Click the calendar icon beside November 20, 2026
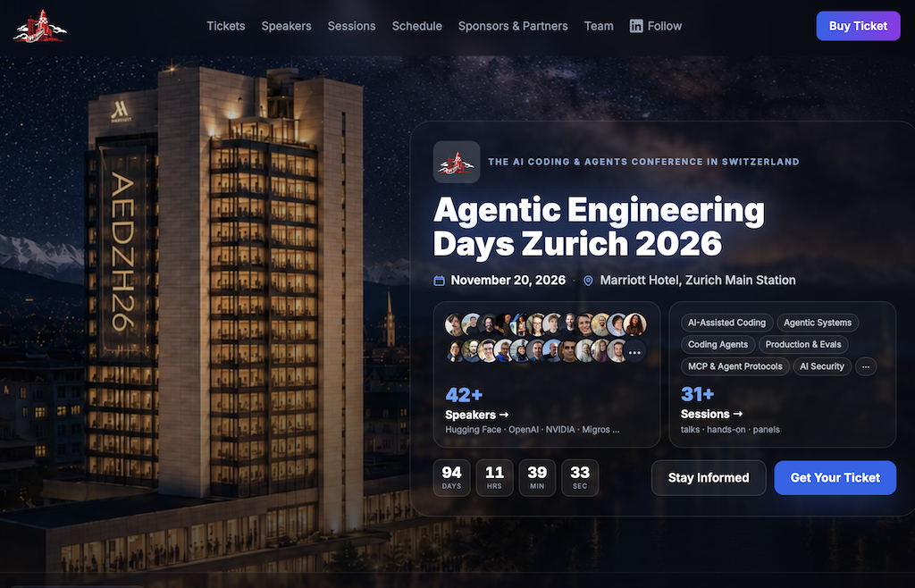The image size is (915, 588). point(439,281)
